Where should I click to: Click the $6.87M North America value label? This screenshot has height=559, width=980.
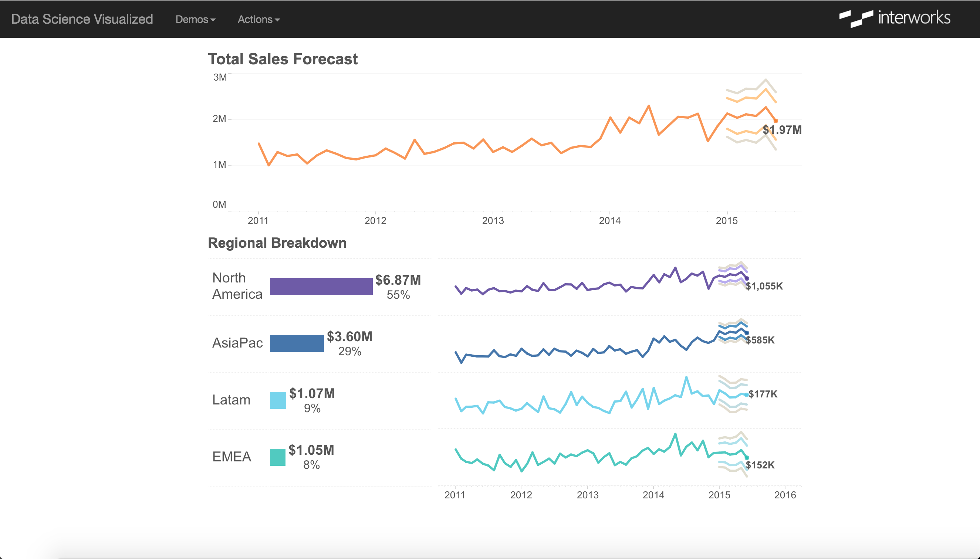[398, 281]
